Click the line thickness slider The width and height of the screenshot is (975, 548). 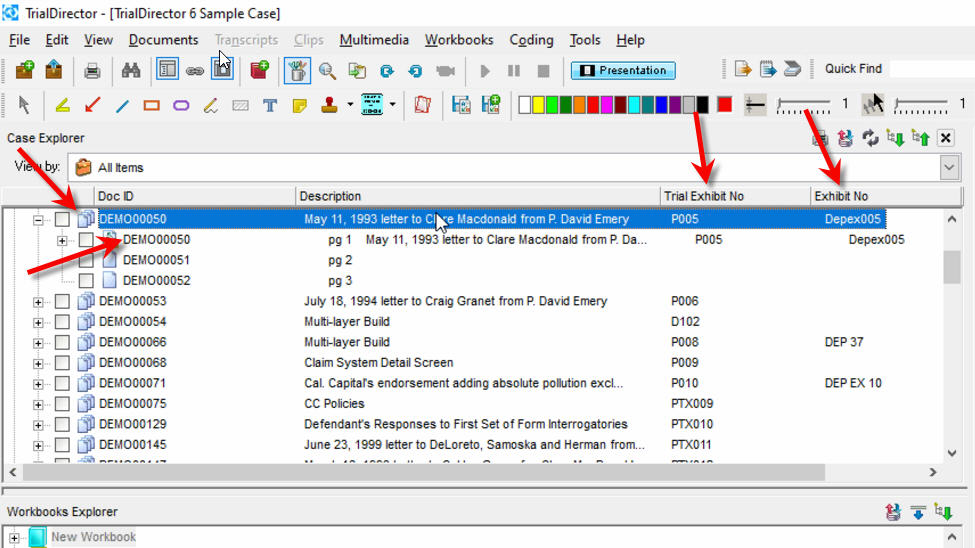803,106
